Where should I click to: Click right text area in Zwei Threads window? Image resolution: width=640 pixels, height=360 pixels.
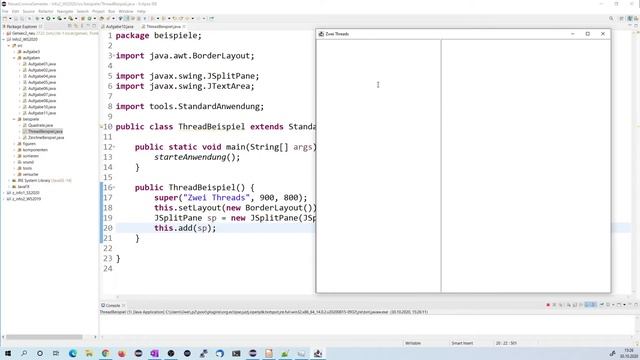click(x=526, y=166)
